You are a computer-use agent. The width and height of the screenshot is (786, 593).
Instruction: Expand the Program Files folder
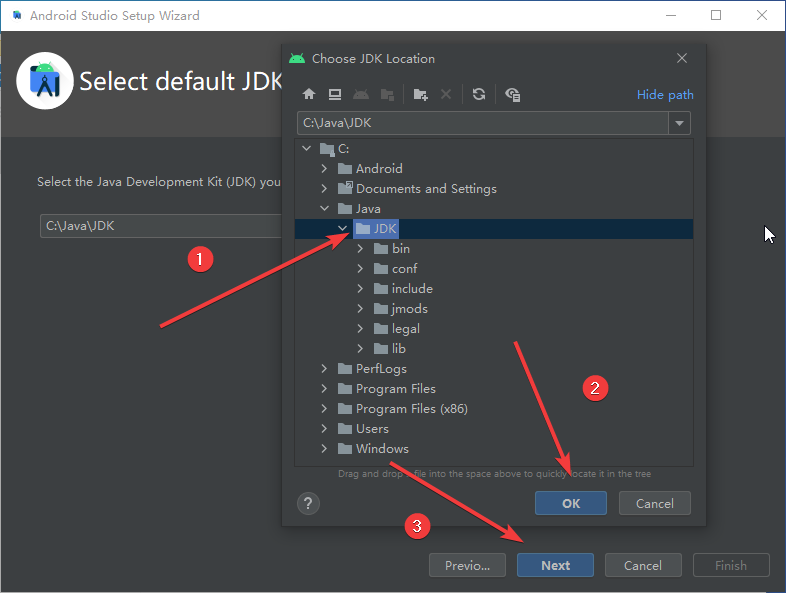point(324,389)
